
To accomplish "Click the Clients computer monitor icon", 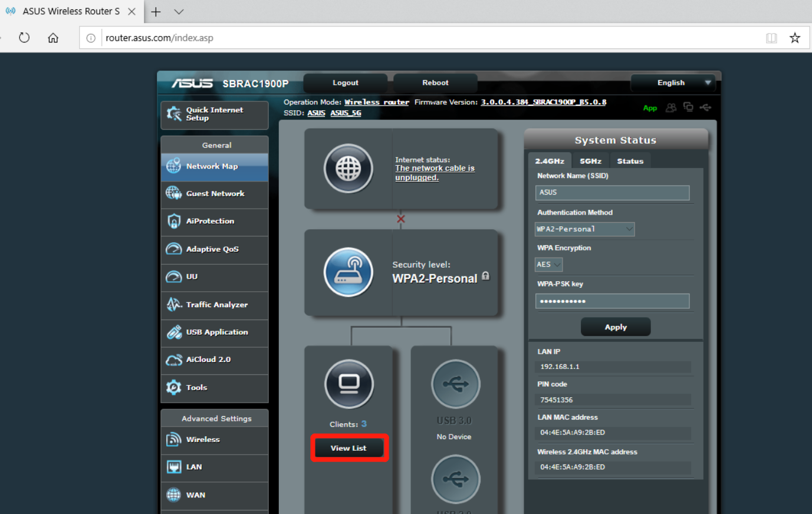I will 349,384.
